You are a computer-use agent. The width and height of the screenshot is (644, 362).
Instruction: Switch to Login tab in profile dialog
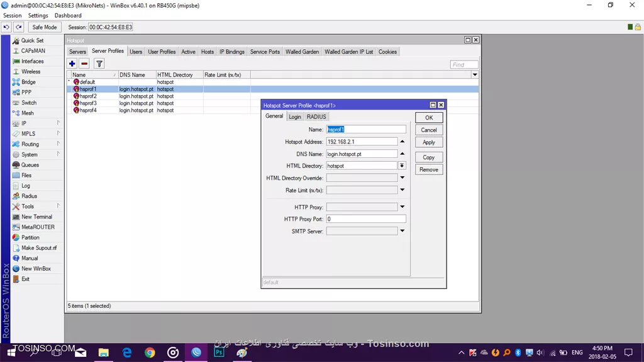295,117
